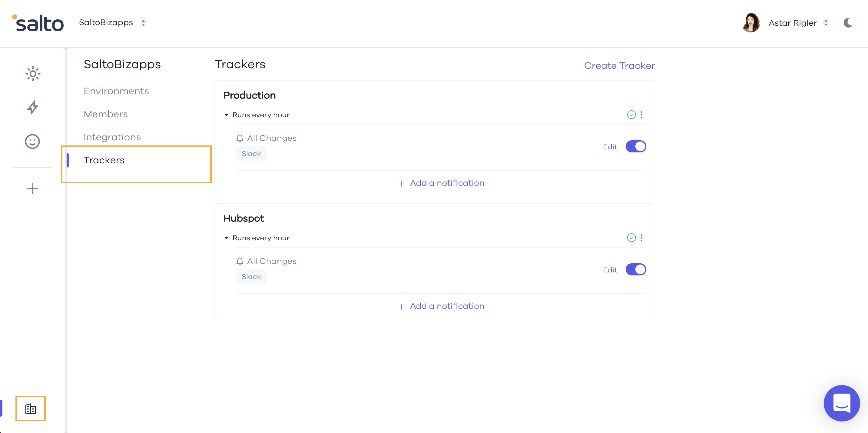
Task: Click the sun icon in left sidebar
Action: tap(33, 74)
